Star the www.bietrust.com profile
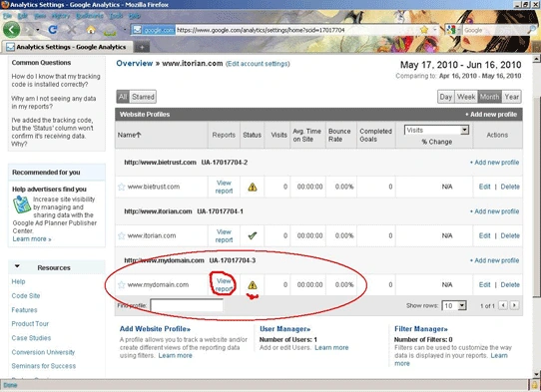Screen dimensions: 541x392 (121, 187)
